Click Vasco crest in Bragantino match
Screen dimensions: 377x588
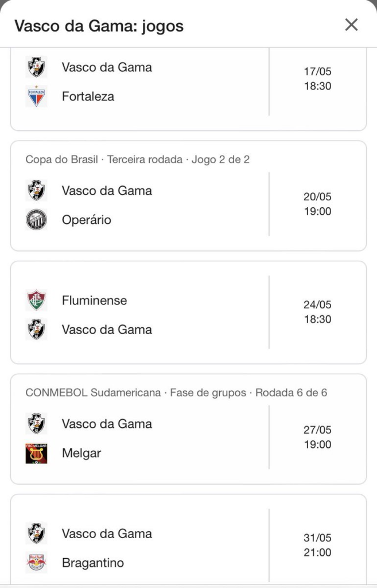click(x=37, y=533)
